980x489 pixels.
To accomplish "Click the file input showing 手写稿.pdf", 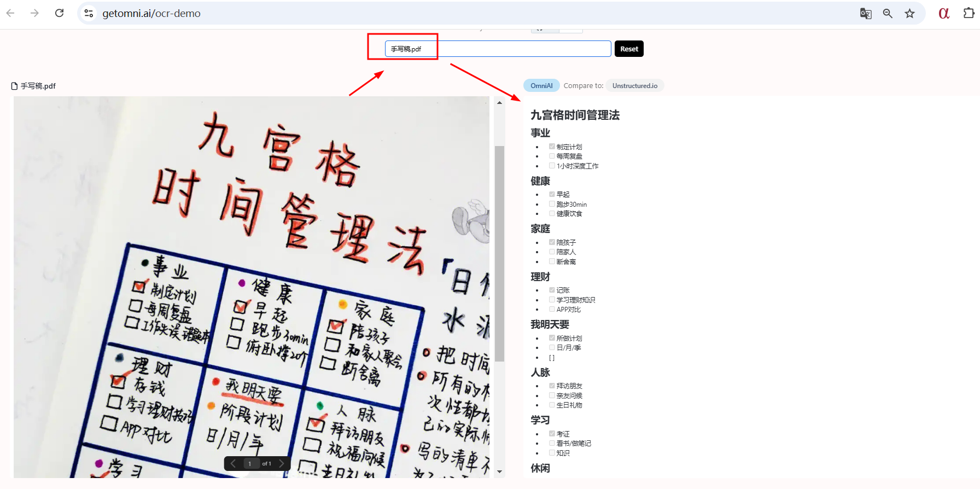I will click(x=498, y=49).
